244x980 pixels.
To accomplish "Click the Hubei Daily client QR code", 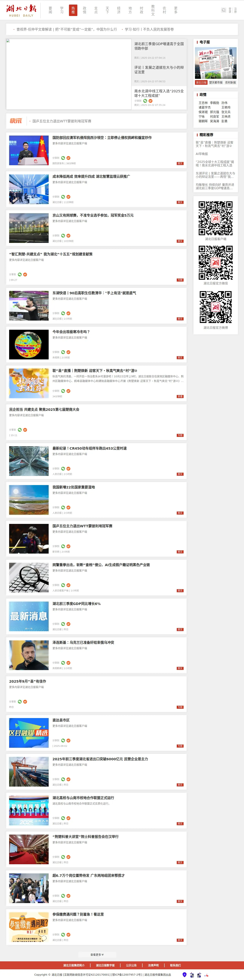I will click(x=215, y=218).
